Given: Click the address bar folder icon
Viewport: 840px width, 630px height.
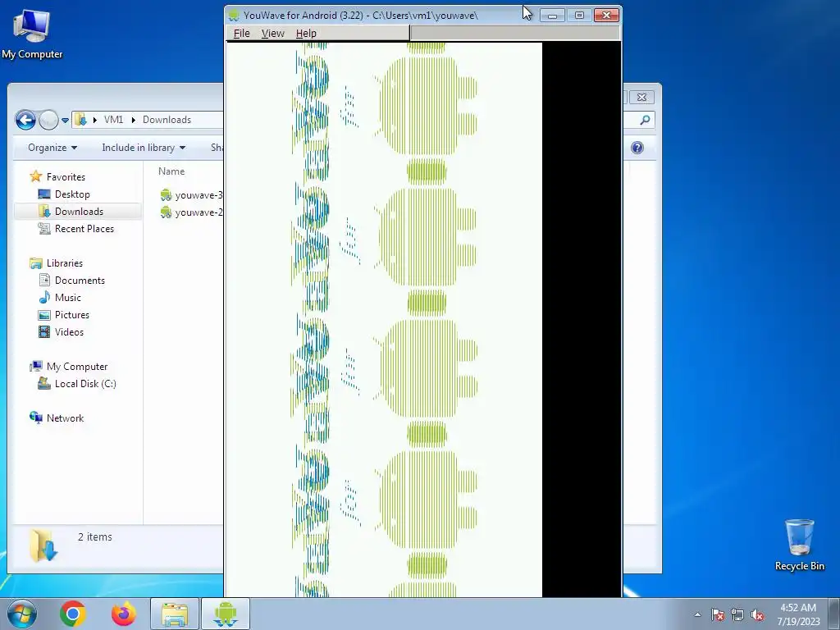Looking at the screenshot, I should [80, 120].
